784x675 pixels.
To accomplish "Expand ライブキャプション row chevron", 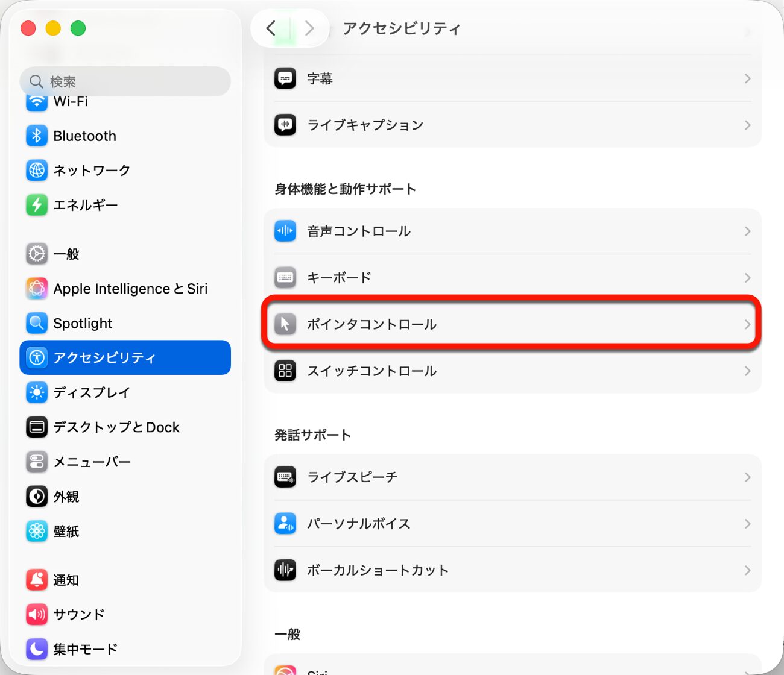I will [747, 125].
